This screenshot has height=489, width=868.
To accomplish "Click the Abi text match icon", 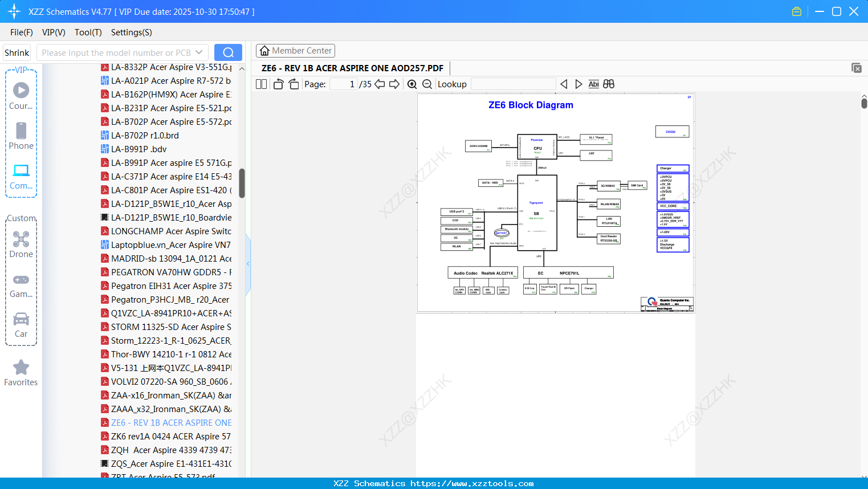I will click(x=593, y=84).
